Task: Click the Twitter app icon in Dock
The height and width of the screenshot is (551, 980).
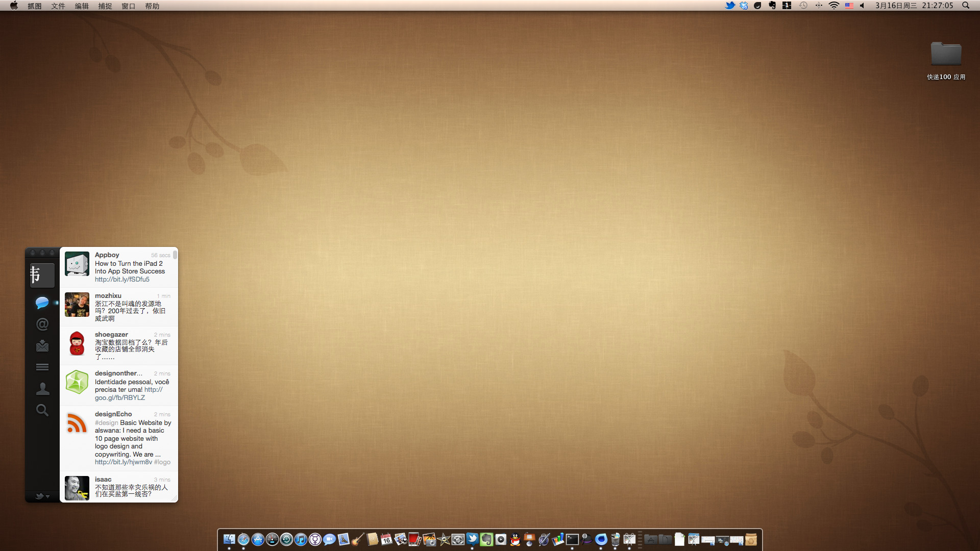Action: tap(472, 539)
